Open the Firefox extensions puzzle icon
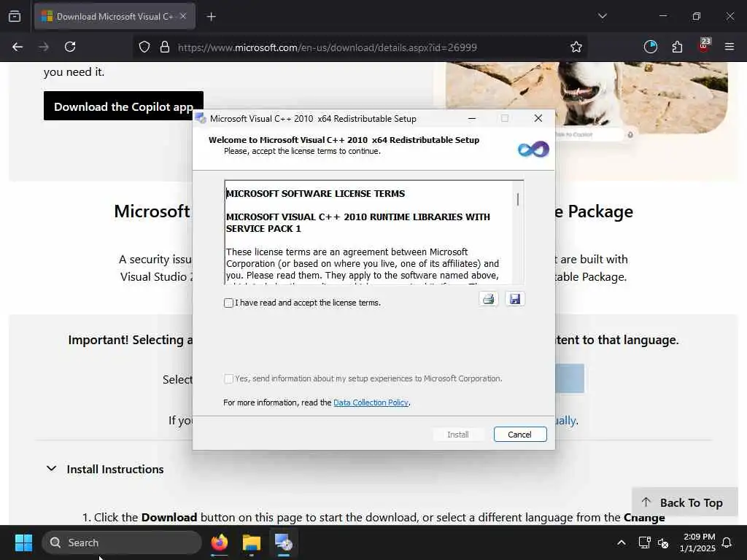This screenshot has width=747, height=560. [x=677, y=47]
